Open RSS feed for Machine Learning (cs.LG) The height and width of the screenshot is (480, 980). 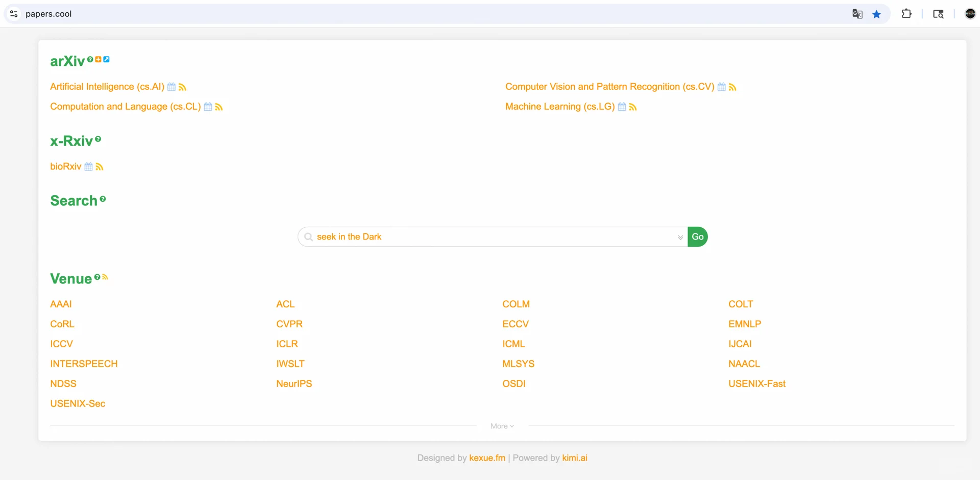(x=633, y=107)
